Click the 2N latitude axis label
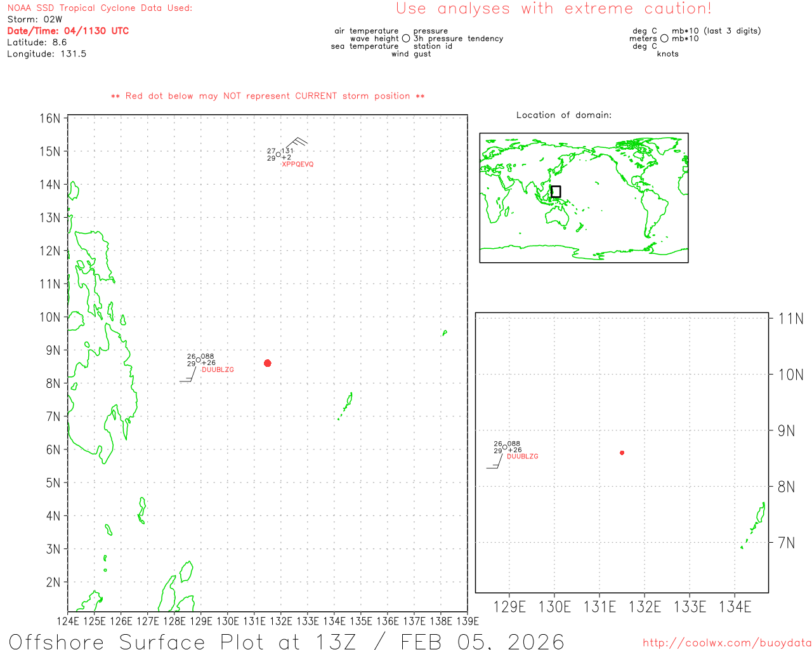The width and height of the screenshot is (812, 650). tap(53, 582)
